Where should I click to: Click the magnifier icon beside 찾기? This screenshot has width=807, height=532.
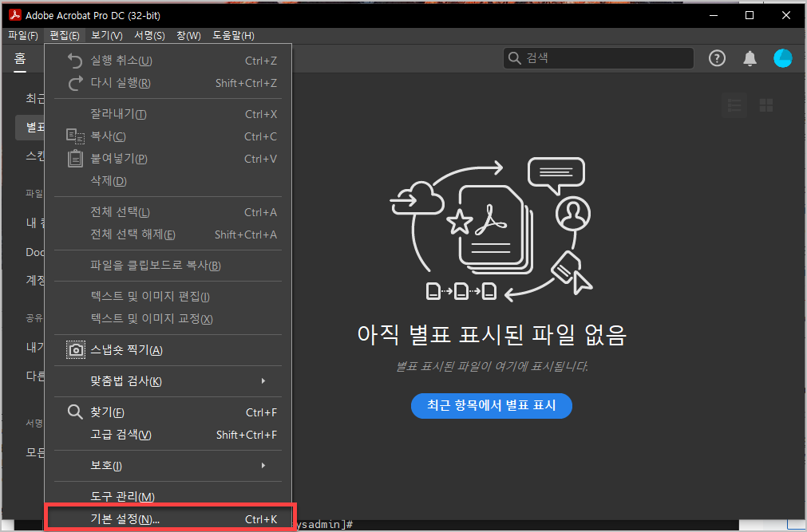coord(75,412)
